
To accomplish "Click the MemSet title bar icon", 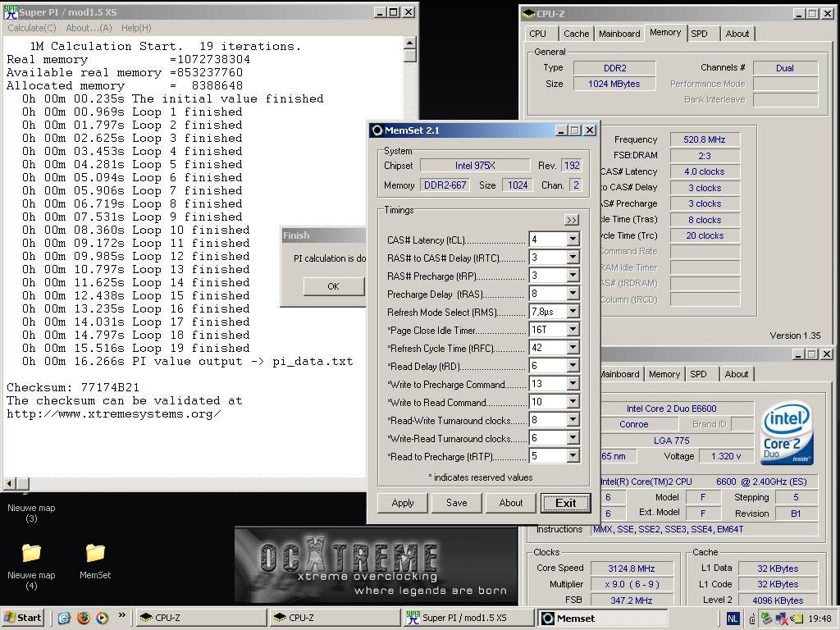I will (x=377, y=130).
